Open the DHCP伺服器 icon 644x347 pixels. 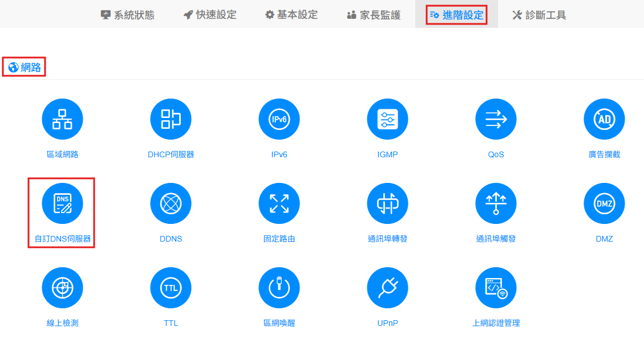pos(171,119)
